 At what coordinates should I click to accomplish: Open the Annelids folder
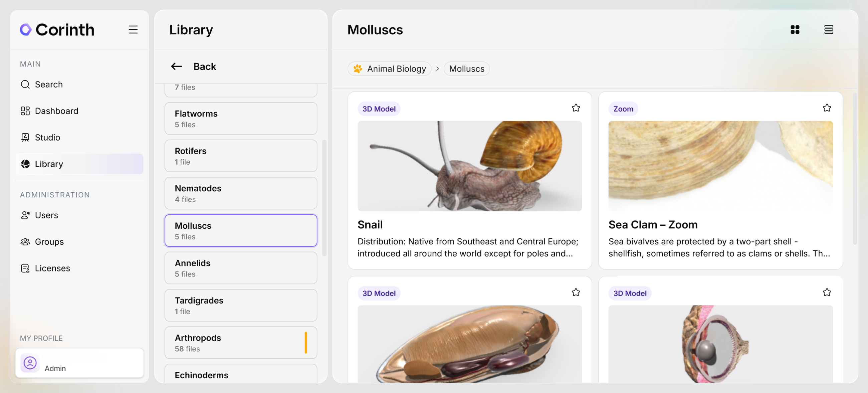(241, 268)
